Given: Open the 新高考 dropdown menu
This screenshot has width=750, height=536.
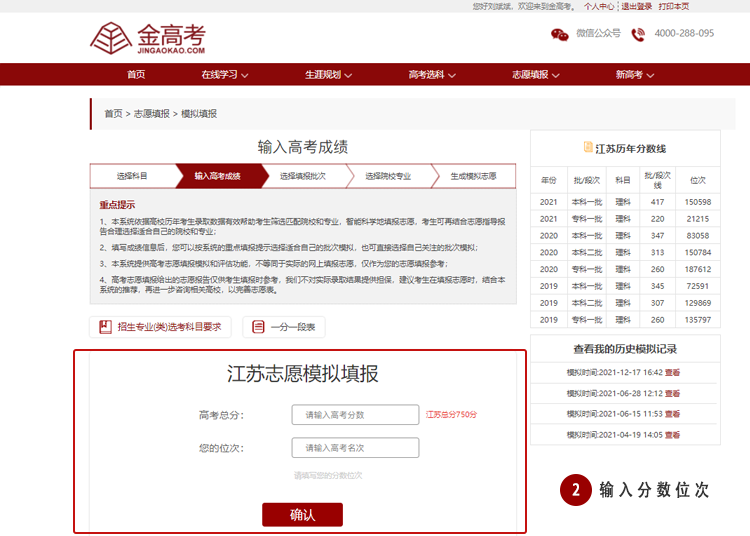Looking at the screenshot, I should click(x=634, y=75).
